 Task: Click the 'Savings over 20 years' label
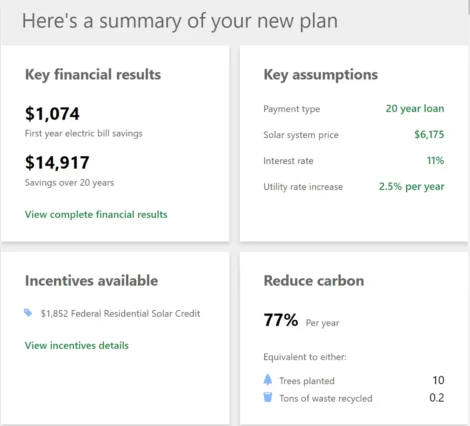coord(69,183)
